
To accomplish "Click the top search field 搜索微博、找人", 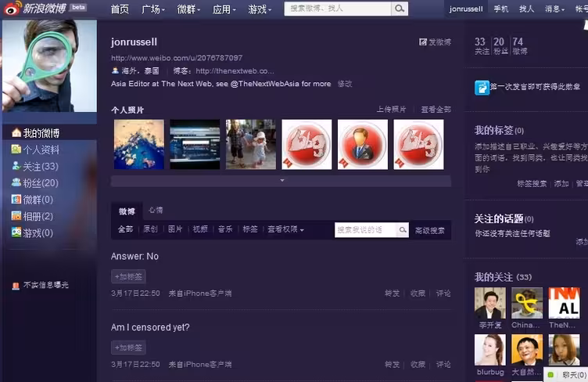I will coord(338,9).
